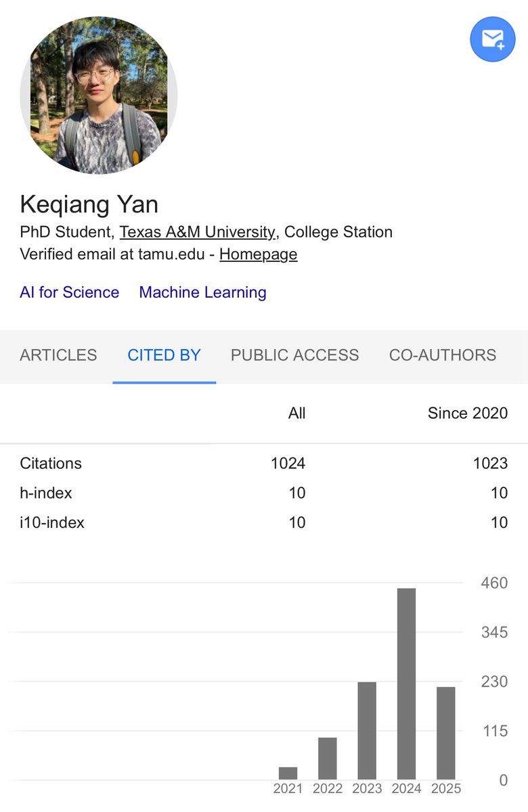Screen dimensions: 528x812
Task: Click the tallest 2024 citation bar
Action: (406, 684)
